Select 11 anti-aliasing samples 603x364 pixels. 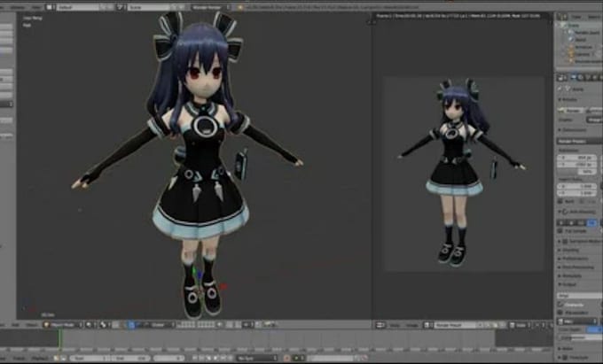[x=583, y=223]
